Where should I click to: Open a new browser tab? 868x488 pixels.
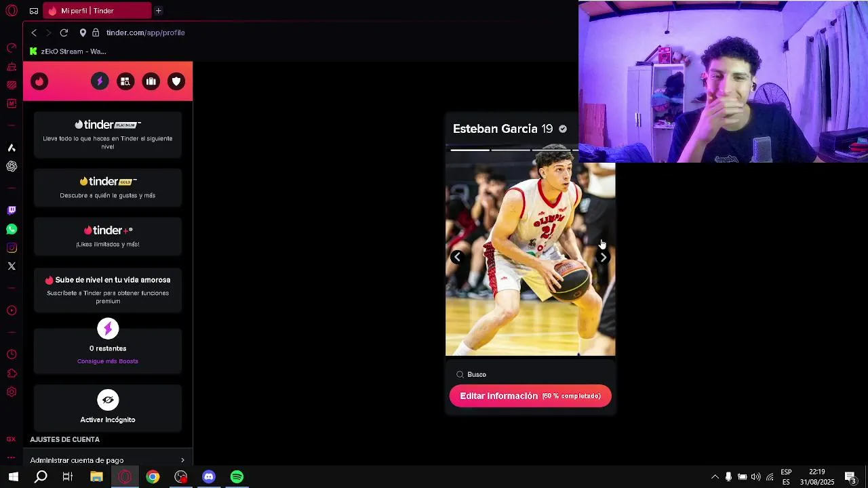pos(158,11)
